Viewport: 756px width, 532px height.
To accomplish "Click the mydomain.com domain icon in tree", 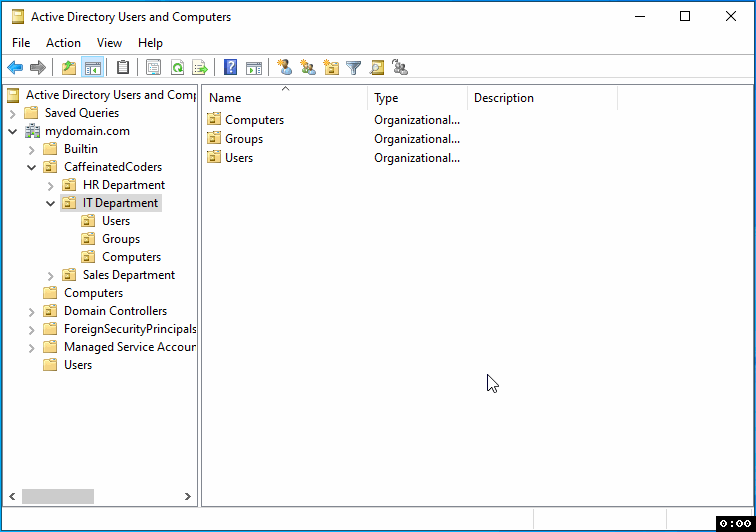I will (x=32, y=131).
